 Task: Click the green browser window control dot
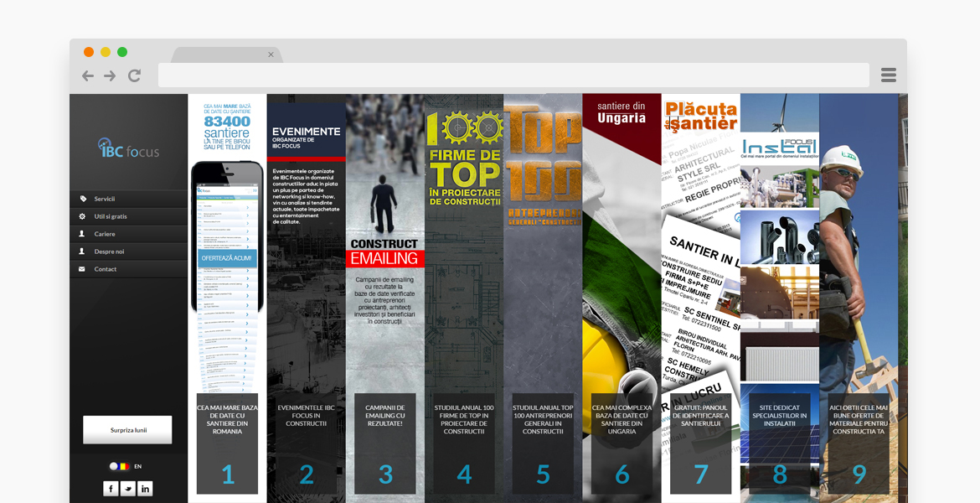click(122, 52)
